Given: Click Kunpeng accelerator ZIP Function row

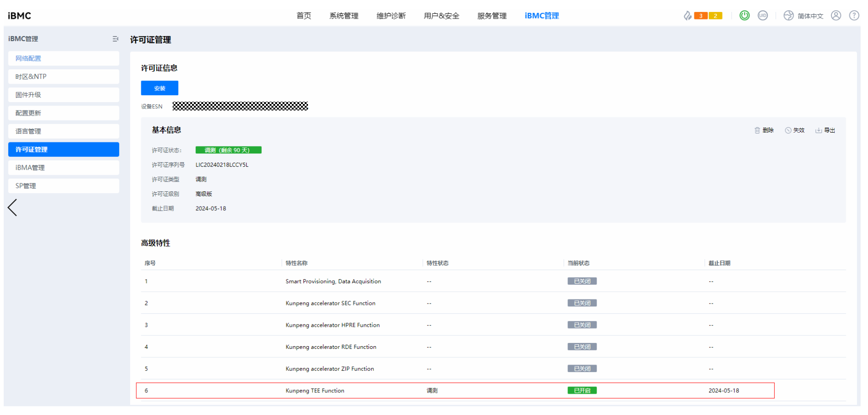Looking at the screenshot, I should pyautogui.click(x=494, y=369).
